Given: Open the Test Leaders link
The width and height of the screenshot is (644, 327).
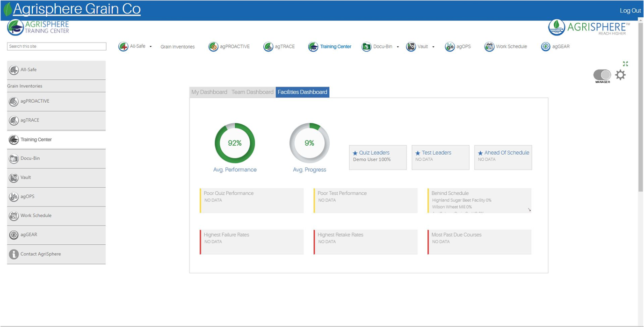Looking at the screenshot, I should pos(436,153).
